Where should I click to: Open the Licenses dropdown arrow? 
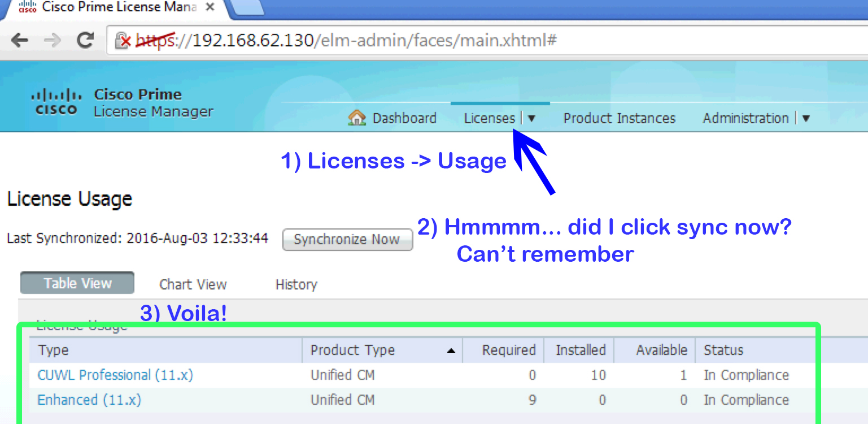click(x=531, y=119)
